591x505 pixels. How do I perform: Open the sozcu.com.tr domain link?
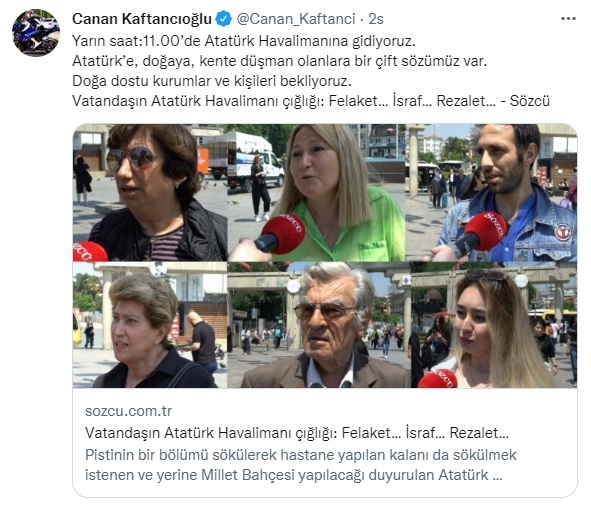point(129,411)
